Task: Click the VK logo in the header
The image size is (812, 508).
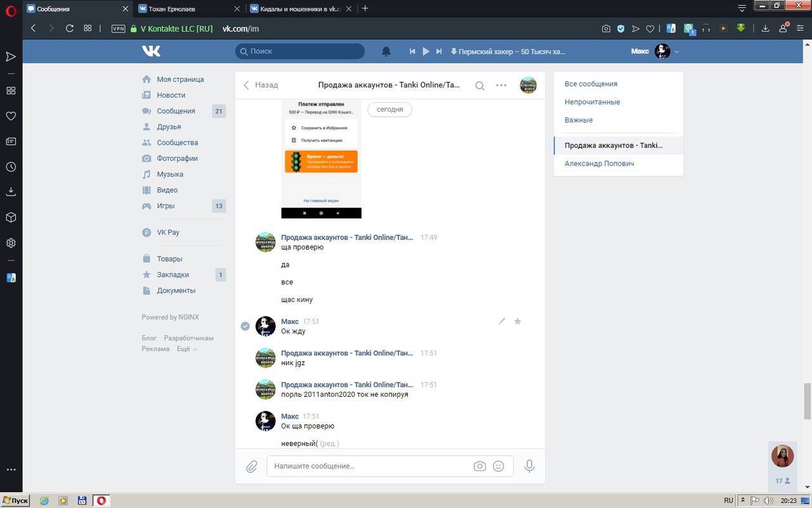Action: [151, 51]
